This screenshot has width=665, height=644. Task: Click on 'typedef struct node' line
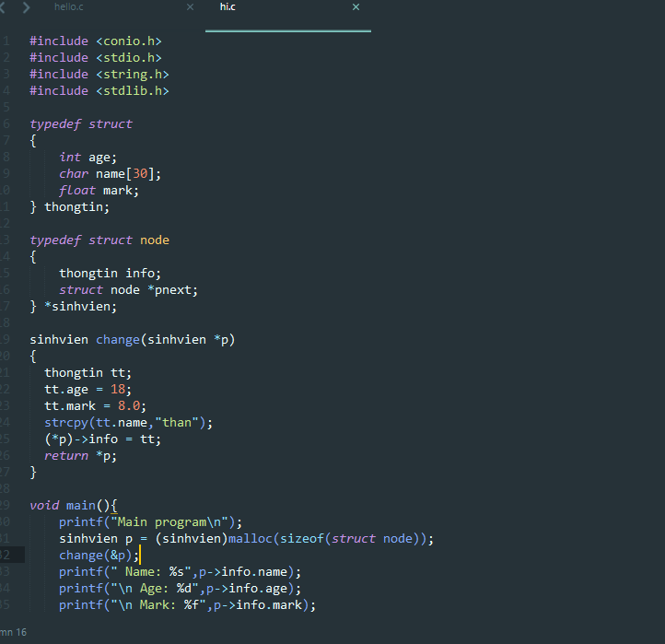[x=99, y=240]
